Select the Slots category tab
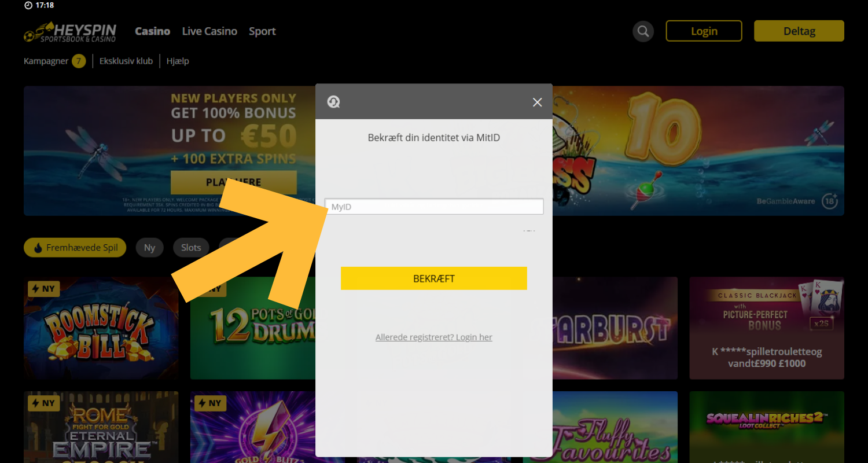 (191, 248)
